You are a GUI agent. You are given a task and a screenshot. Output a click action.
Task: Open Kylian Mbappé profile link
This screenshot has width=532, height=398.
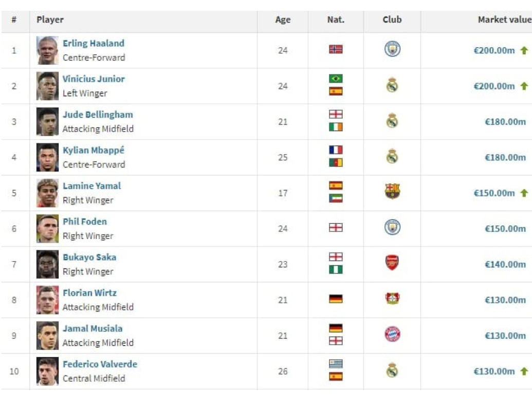pos(94,150)
